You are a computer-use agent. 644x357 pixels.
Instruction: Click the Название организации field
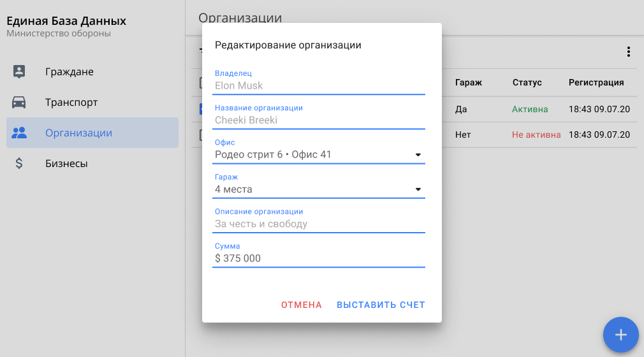(319, 120)
